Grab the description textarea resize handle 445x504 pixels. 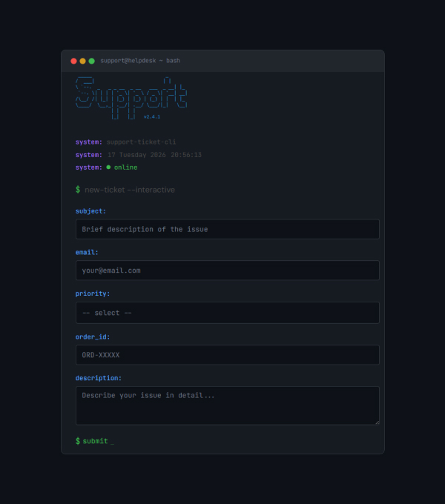pos(376,422)
